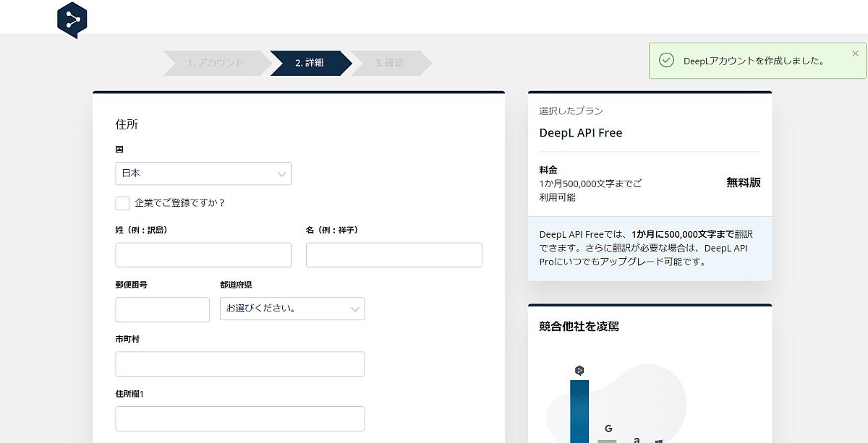Image resolution: width=868 pixels, height=443 pixels.
Task: Open the 国 country dropdown showing 日本
Action: [x=203, y=173]
